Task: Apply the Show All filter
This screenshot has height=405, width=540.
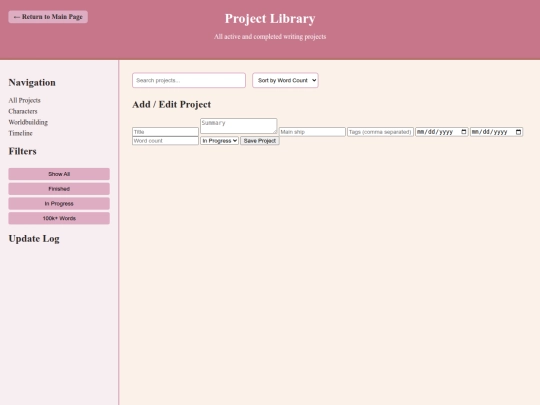Action: [59, 174]
